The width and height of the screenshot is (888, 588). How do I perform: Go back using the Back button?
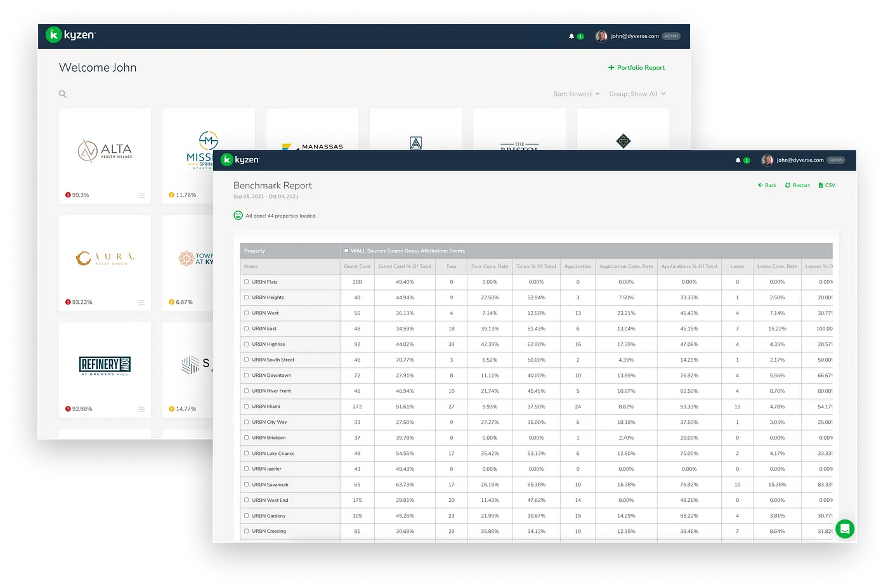tap(767, 185)
